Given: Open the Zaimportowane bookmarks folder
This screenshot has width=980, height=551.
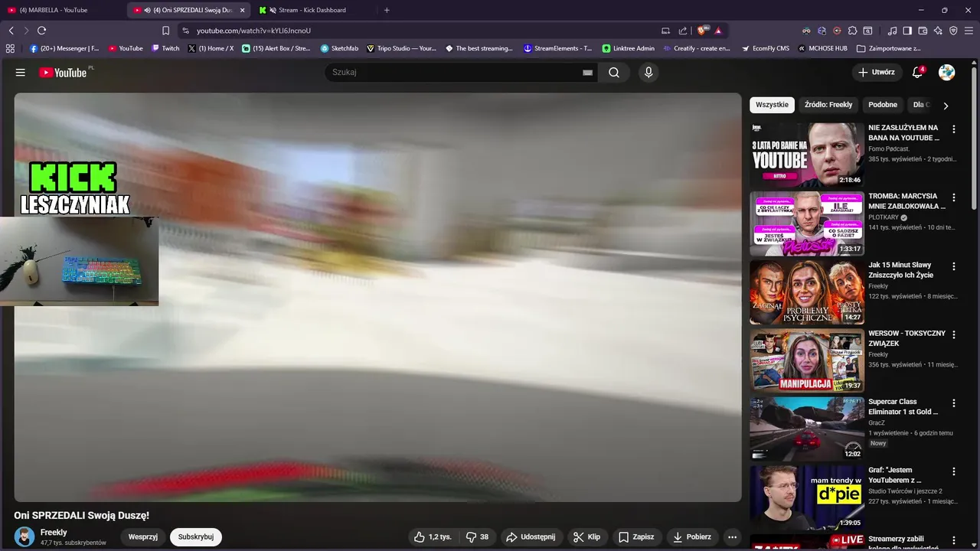Looking at the screenshot, I should click(888, 48).
